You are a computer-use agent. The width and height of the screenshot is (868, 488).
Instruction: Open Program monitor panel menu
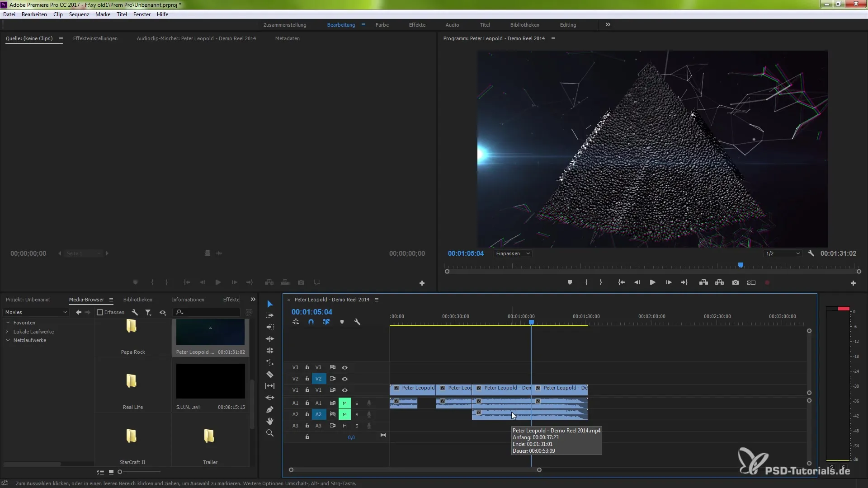click(553, 39)
